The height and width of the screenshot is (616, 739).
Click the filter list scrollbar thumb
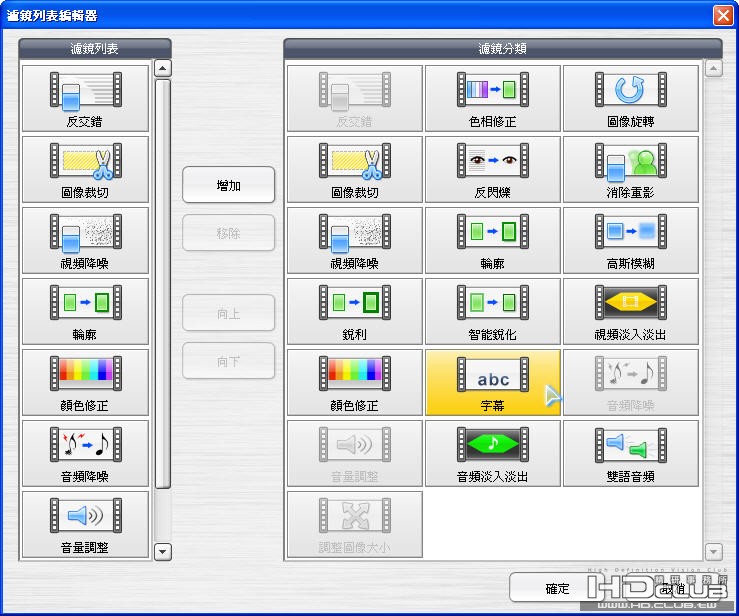point(163,284)
